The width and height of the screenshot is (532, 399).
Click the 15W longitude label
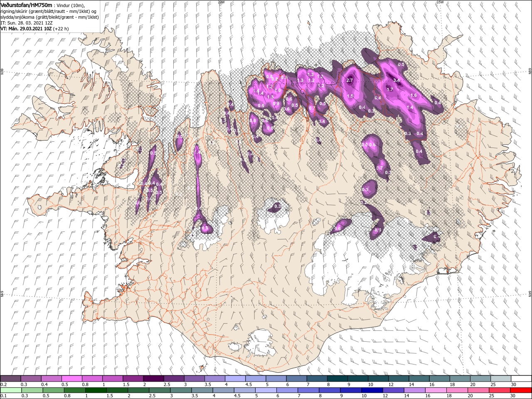(440, 2)
